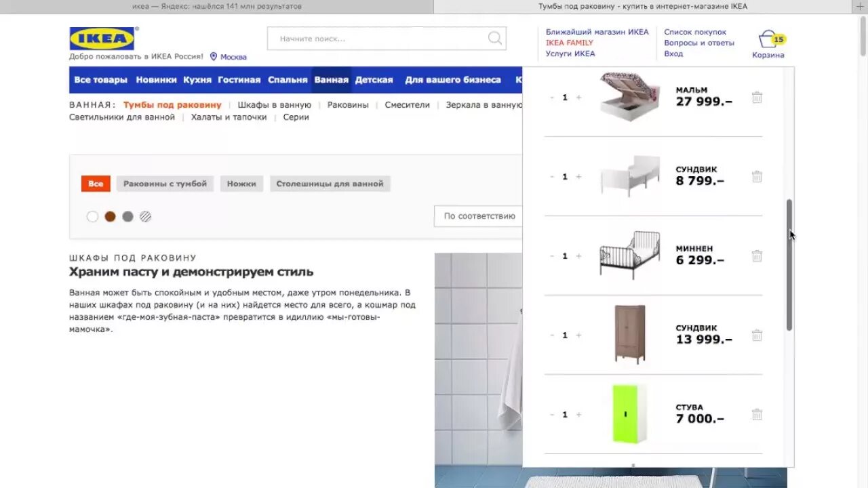Open Смесители subcategory
Image resolution: width=868 pixels, height=488 pixels.
pyautogui.click(x=408, y=105)
